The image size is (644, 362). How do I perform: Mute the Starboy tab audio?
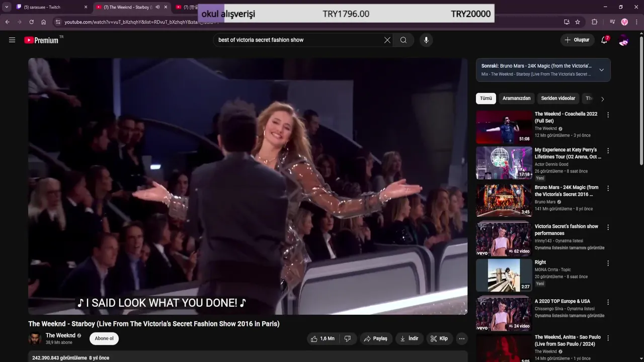point(157,7)
